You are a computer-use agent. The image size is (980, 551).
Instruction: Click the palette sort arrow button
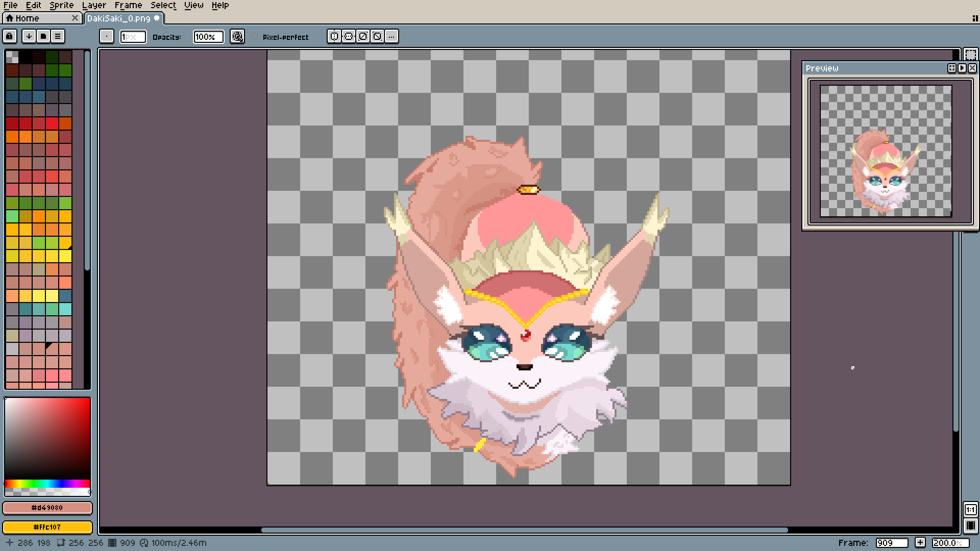tap(29, 36)
